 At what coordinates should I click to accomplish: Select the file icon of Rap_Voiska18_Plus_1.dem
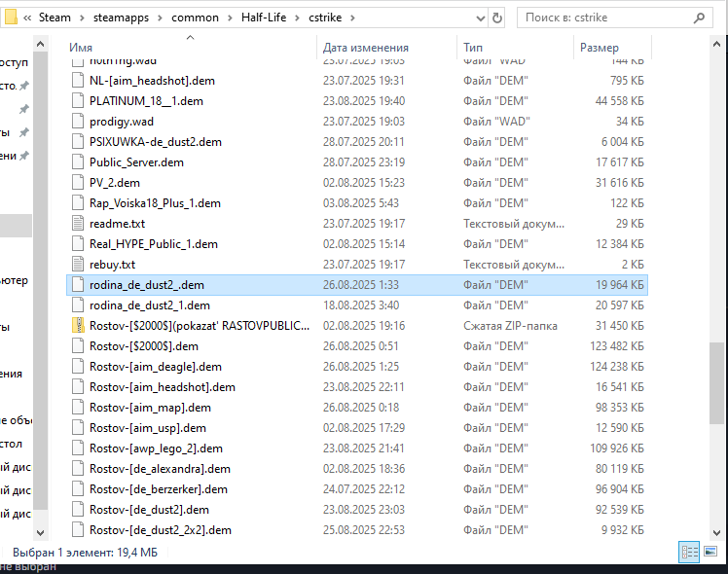point(78,203)
